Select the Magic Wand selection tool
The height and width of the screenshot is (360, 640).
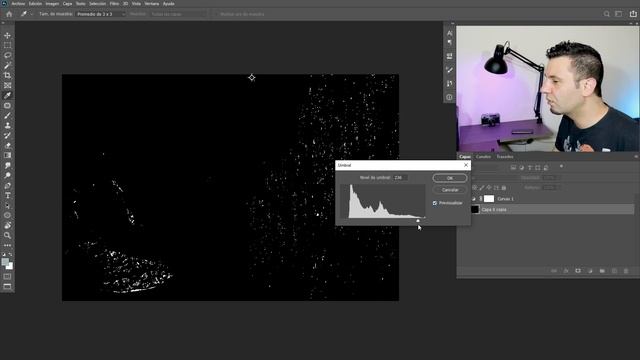(x=7, y=65)
